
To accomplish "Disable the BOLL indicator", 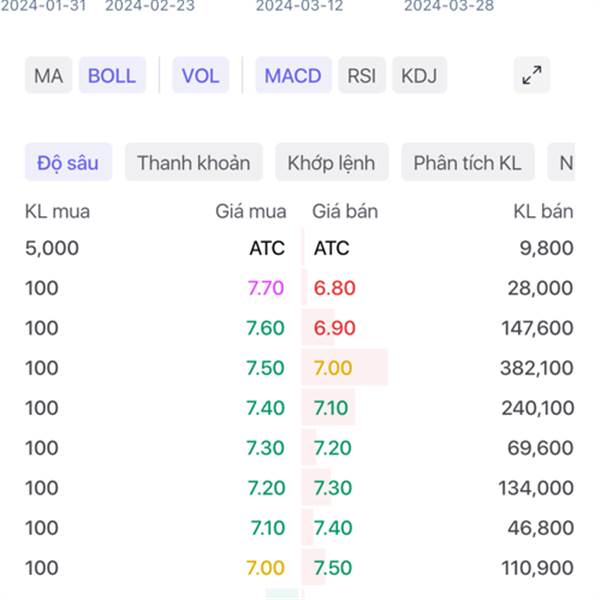I will (x=112, y=75).
